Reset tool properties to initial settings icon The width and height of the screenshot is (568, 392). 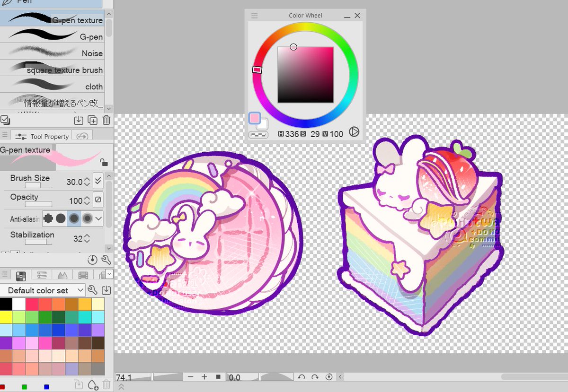coord(93,260)
